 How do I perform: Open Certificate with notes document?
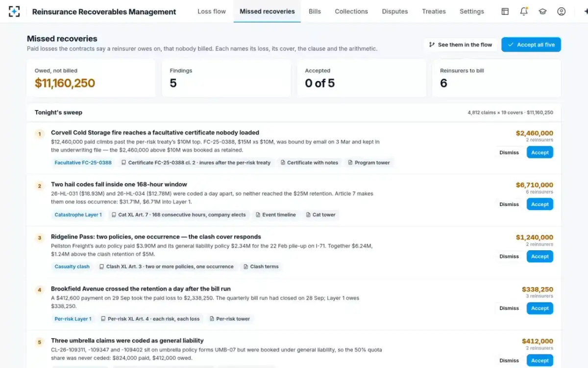click(x=309, y=162)
